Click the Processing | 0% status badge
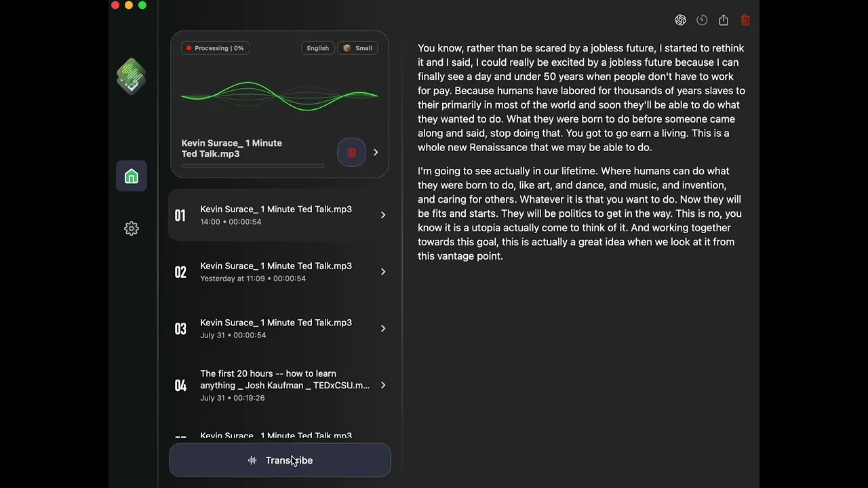868x488 pixels. point(215,48)
